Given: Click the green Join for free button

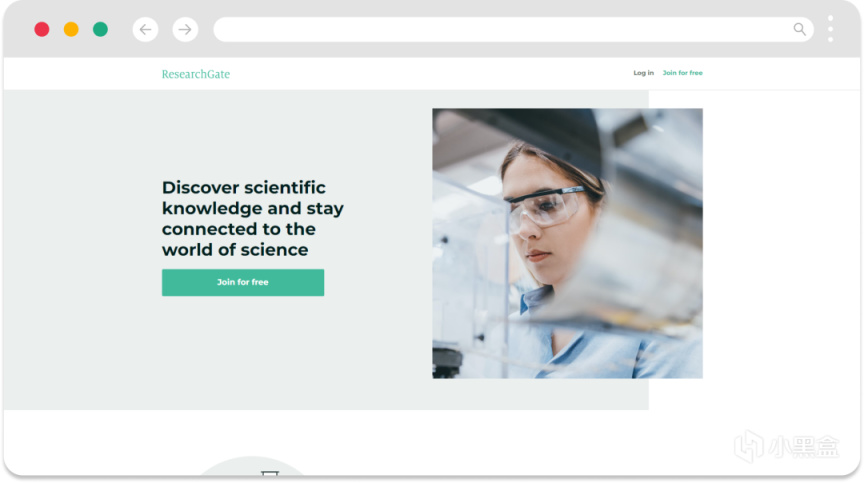Looking at the screenshot, I should coord(243,283).
